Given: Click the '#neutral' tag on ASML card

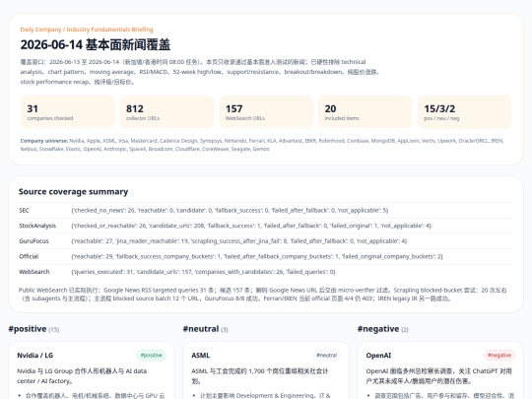Looking at the screenshot, I should (327, 356).
